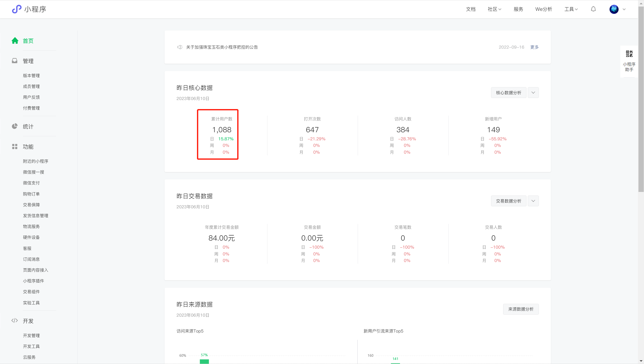The image size is (644, 364).
Task: Open the user avatar account menu
Action: (614, 9)
